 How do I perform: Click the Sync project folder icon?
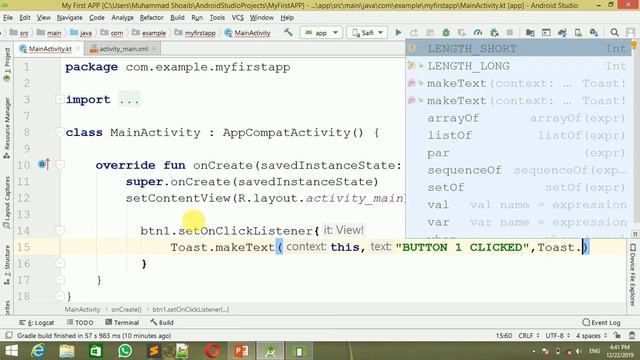coord(530,33)
